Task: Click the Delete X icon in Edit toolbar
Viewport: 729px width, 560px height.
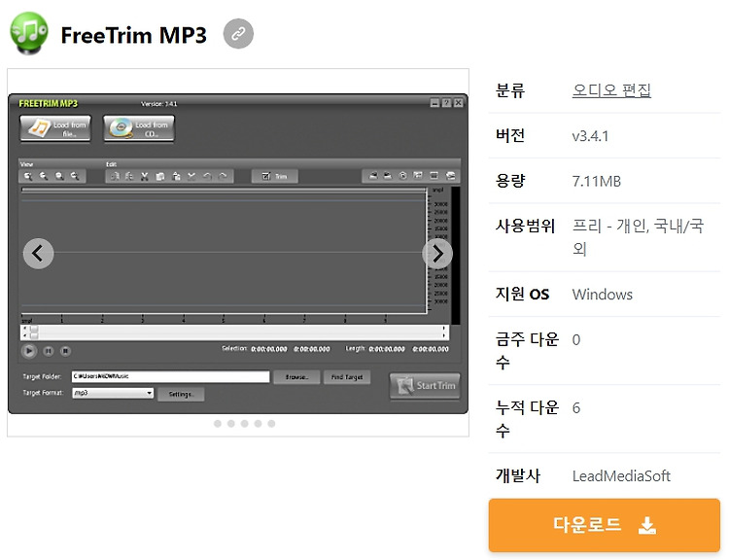Action: tap(191, 176)
